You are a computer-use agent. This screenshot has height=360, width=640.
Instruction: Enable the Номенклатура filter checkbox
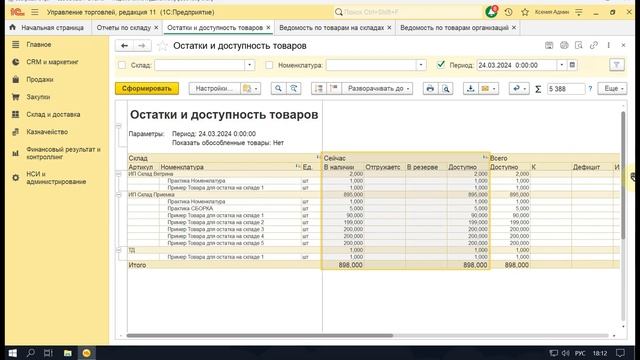click(x=269, y=65)
